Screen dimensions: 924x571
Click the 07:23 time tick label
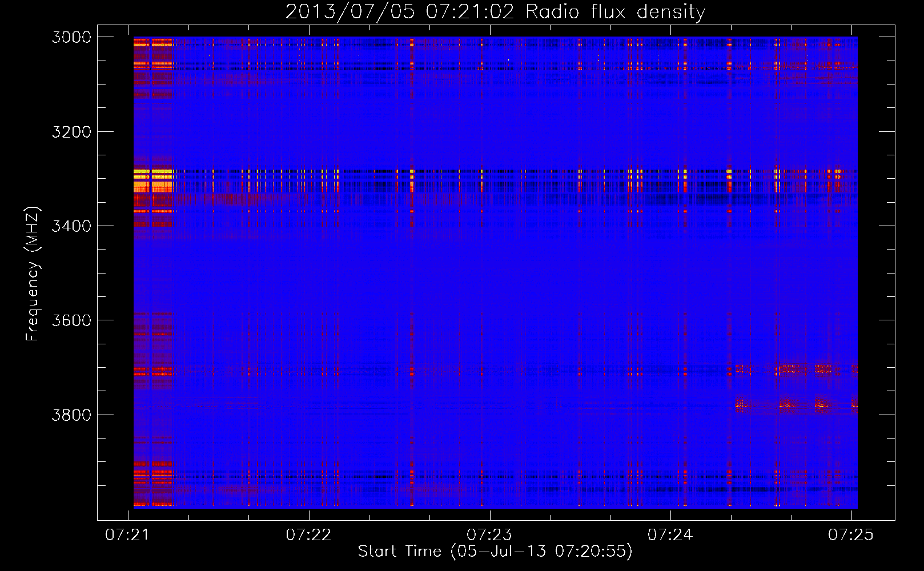click(489, 534)
